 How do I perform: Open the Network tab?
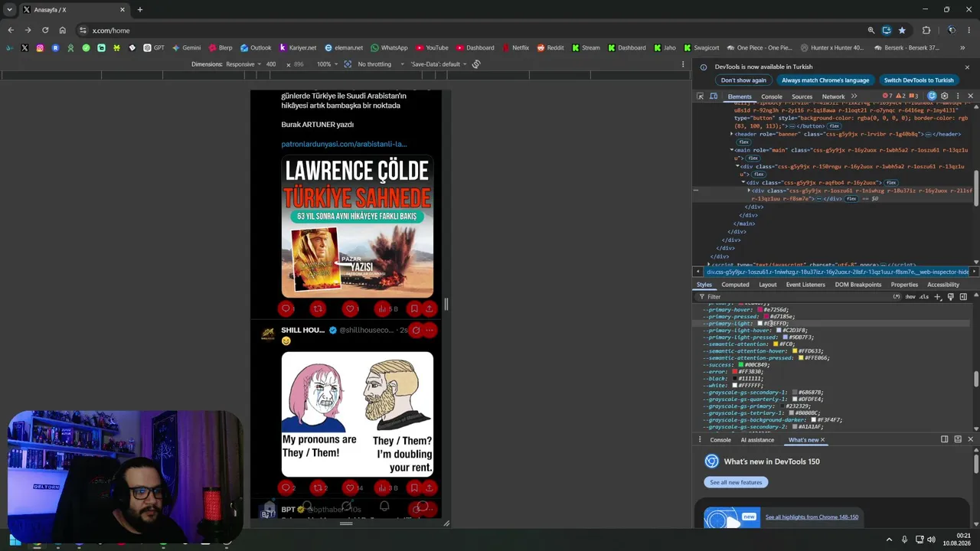[833, 97]
